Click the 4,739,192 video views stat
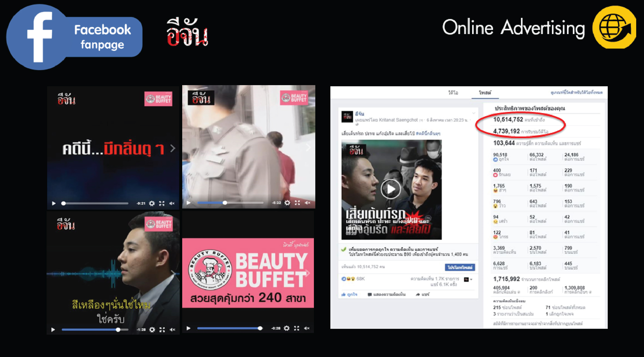Image resolution: width=644 pixels, height=357 pixels. pos(521,131)
